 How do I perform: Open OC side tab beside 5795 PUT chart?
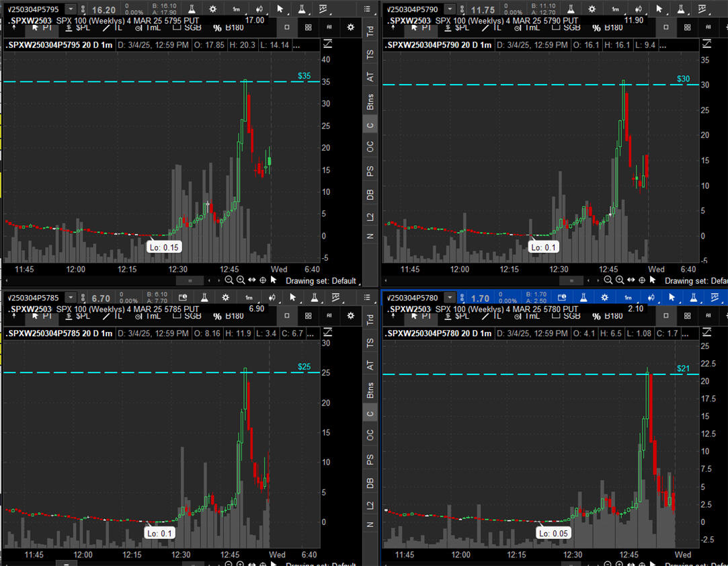pyautogui.click(x=370, y=147)
